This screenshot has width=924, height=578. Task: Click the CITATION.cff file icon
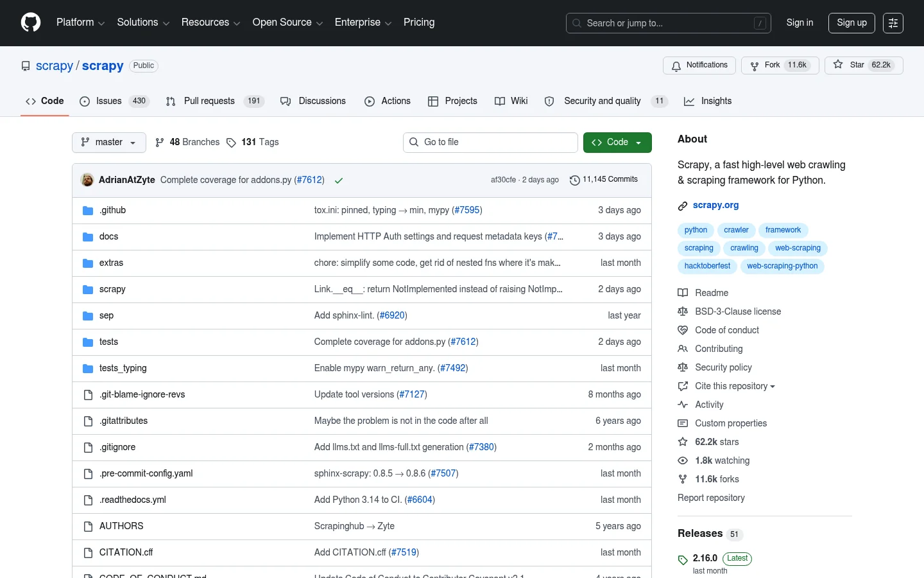tap(88, 553)
